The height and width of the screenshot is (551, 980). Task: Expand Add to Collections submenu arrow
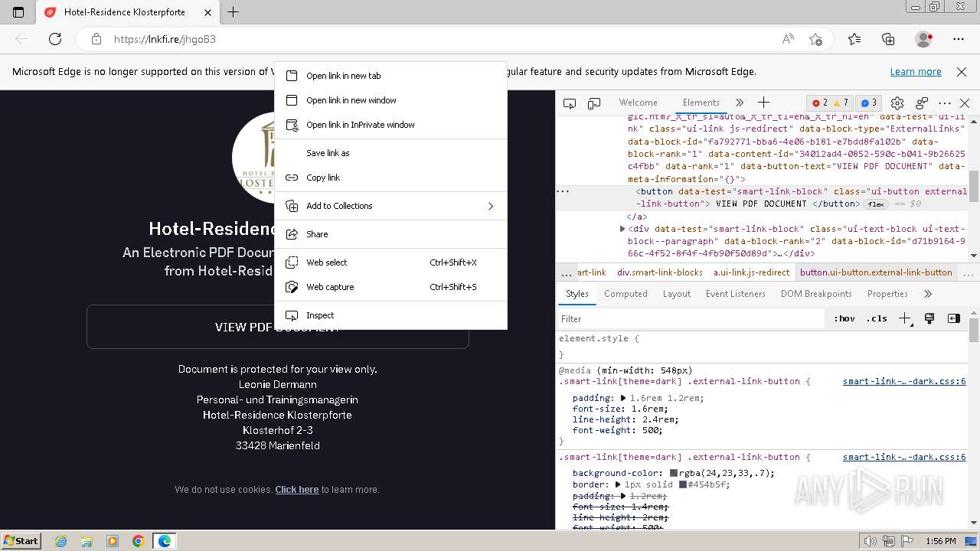coord(491,206)
